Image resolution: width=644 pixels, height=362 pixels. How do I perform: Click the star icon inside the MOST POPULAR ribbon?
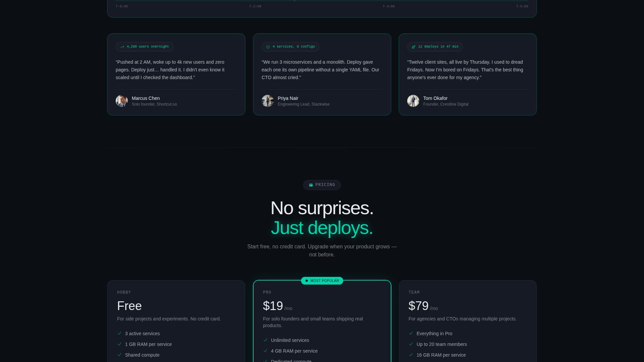[306, 281]
